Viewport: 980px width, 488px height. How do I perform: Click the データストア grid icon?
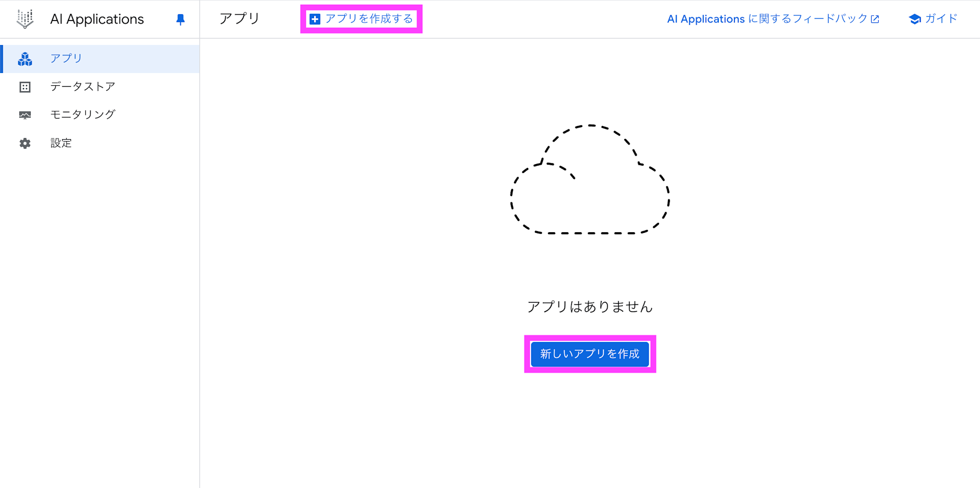pos(25,87)
